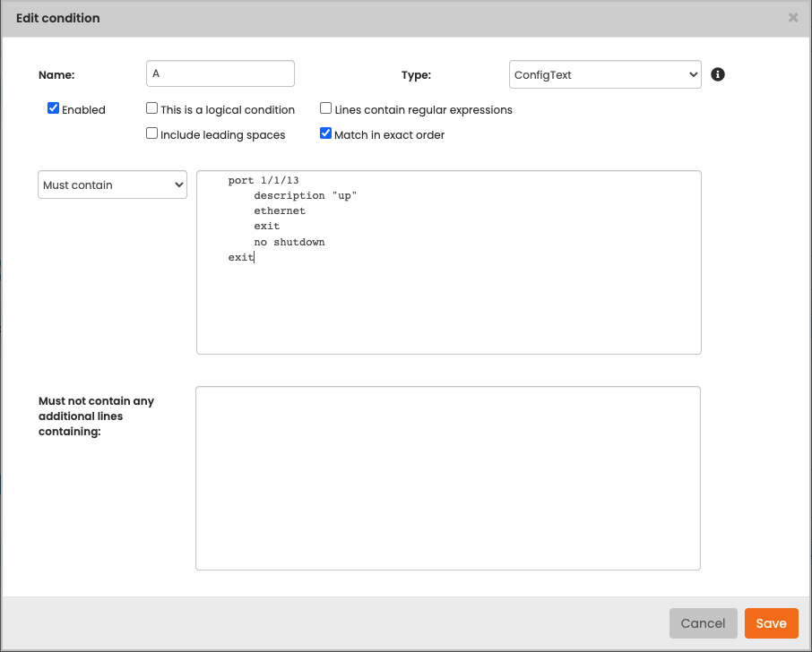The image size is (812, 652).
Task: Check the 'Include leading spaces' box
Action: (x=152, y=134)
